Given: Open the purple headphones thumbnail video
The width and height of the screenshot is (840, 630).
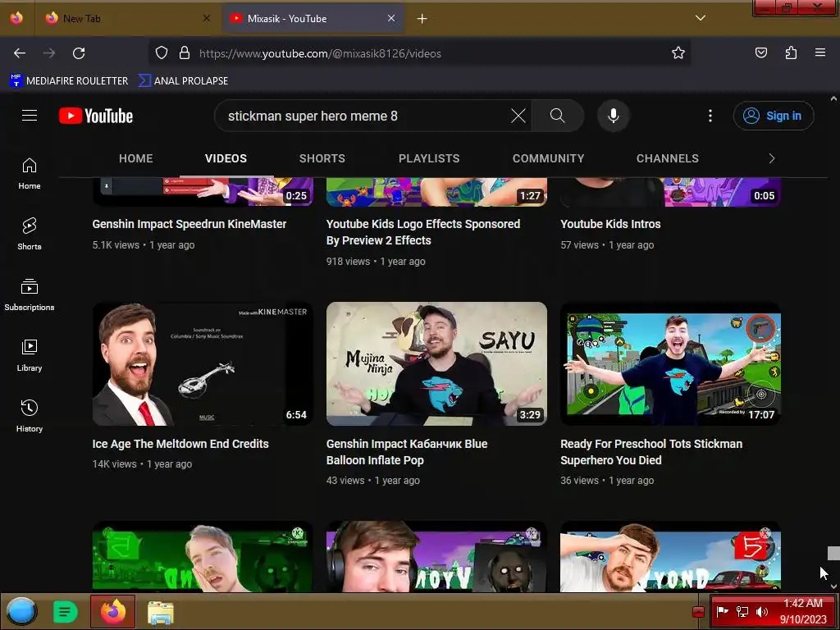Looking at the screenshot, I should pos(436,557).
